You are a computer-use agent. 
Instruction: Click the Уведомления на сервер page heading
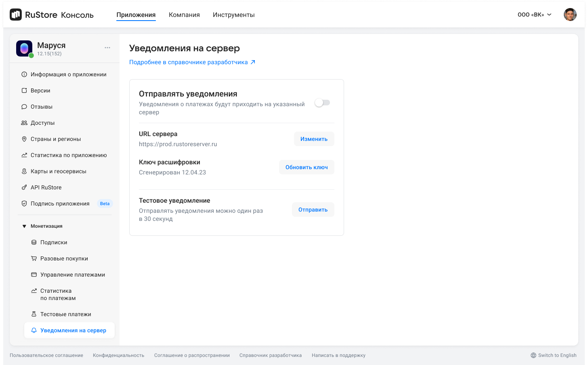click(185, 48)
